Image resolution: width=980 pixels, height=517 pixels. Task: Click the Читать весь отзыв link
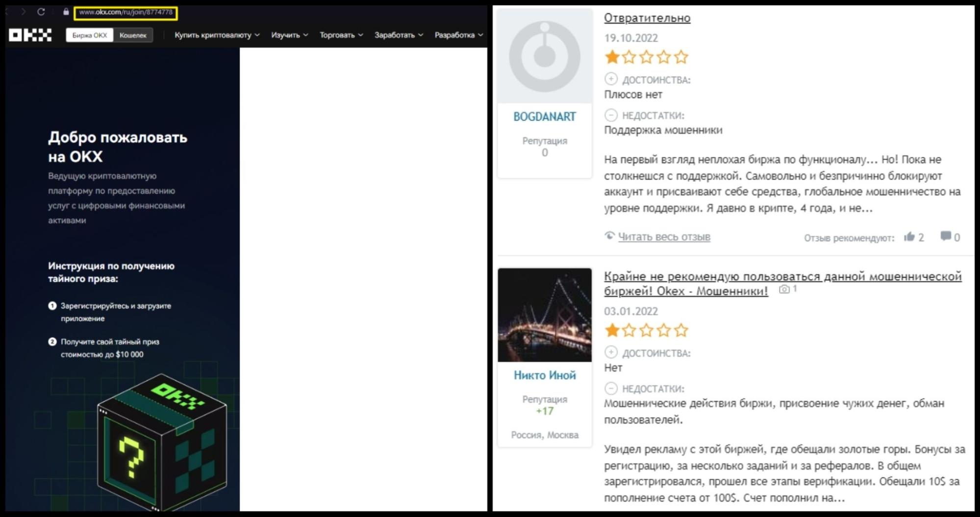[x=664, y=237]
